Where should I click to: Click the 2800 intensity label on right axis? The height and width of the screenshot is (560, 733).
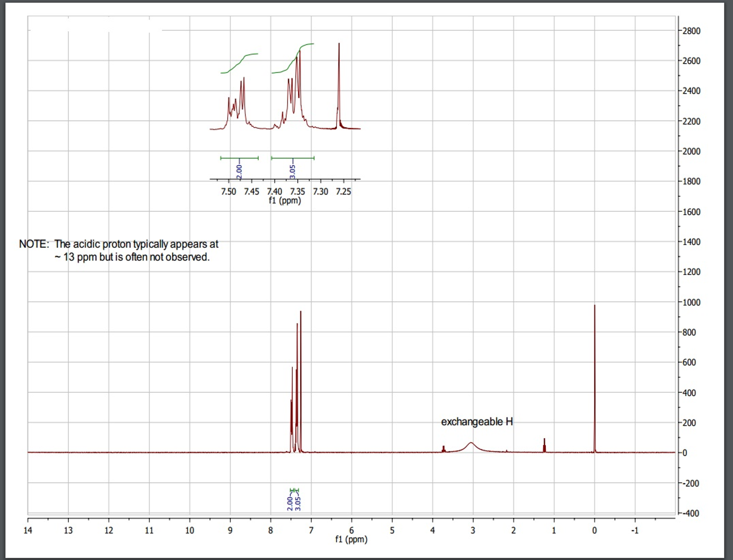(x=691, y=30)
